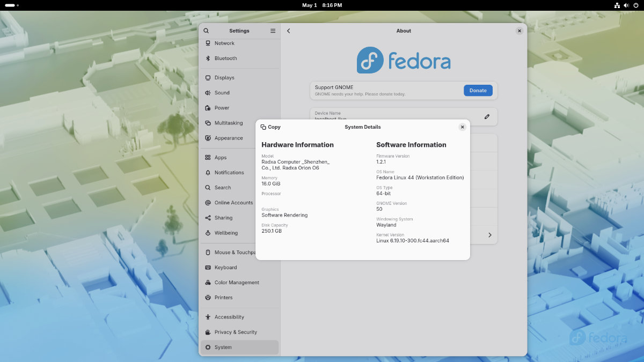Close the System Details dialog
Screen dimensions: 644x362
[462, 127]
